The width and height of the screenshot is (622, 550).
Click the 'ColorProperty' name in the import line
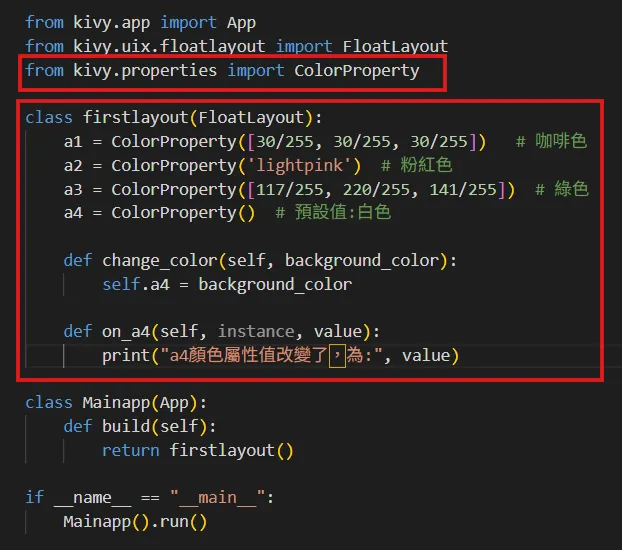[357, 71]
